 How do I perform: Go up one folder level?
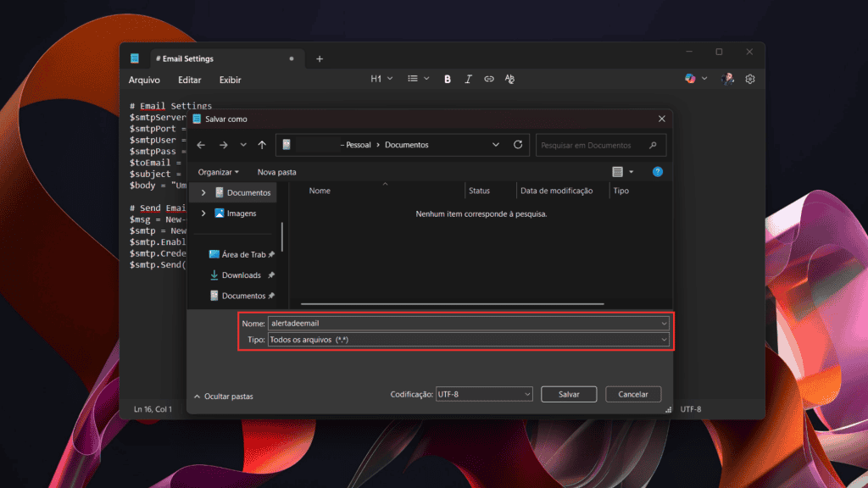pyautogui.click(x=262, y=145)
